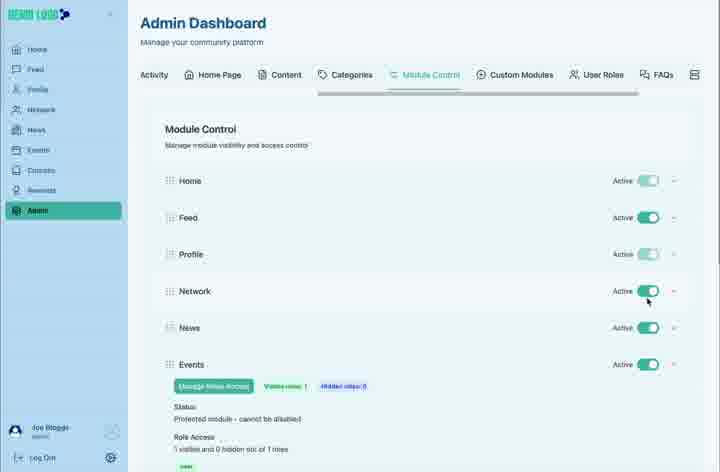Open the Content tab
The height and width of the screenshot is (472, 720).
click(x=279, y=75)
